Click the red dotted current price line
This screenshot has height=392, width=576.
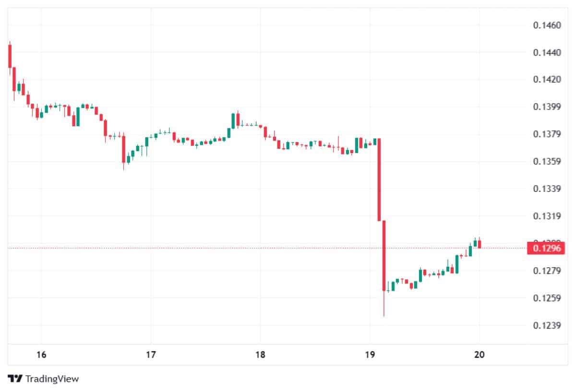coord(240,248)
